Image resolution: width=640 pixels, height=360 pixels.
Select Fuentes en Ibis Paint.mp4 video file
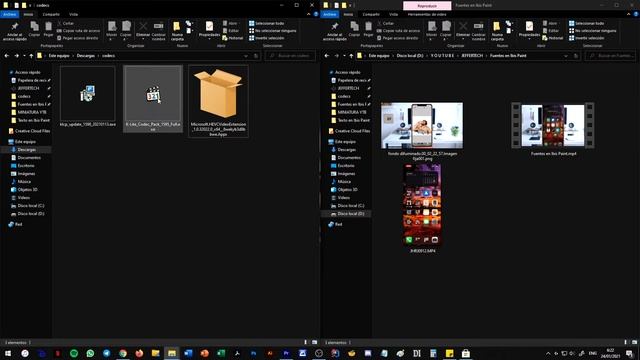click(553, 129)
